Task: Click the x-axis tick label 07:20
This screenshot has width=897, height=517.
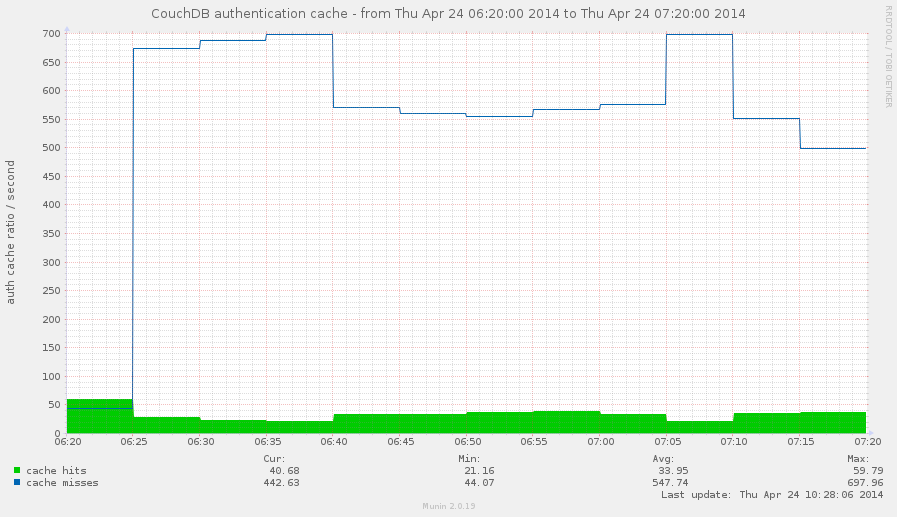Action: point(868,442)
